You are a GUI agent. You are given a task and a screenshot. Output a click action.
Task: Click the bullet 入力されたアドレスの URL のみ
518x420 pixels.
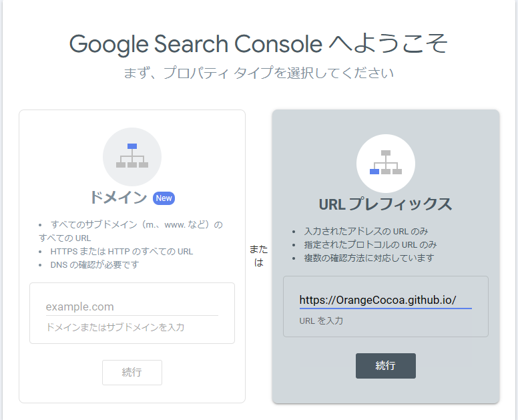pyautogui.click(x=366, y=231)
